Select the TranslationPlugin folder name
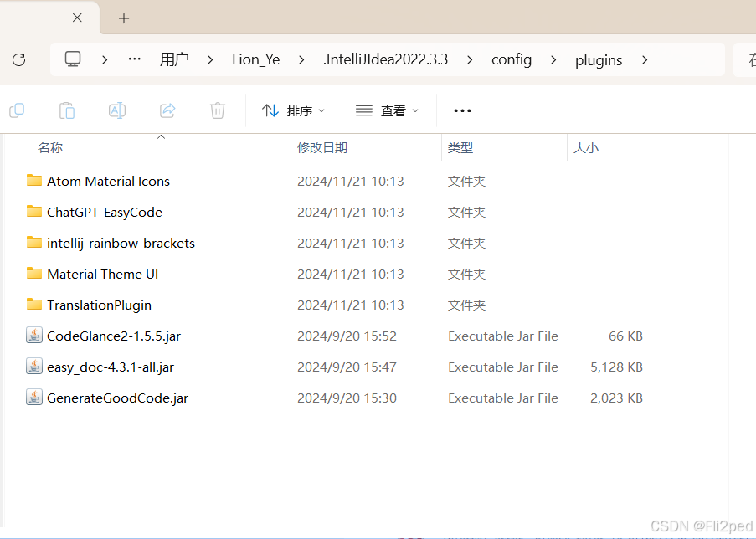The height and width of the screenshot is (539, 756). [99, 305]
